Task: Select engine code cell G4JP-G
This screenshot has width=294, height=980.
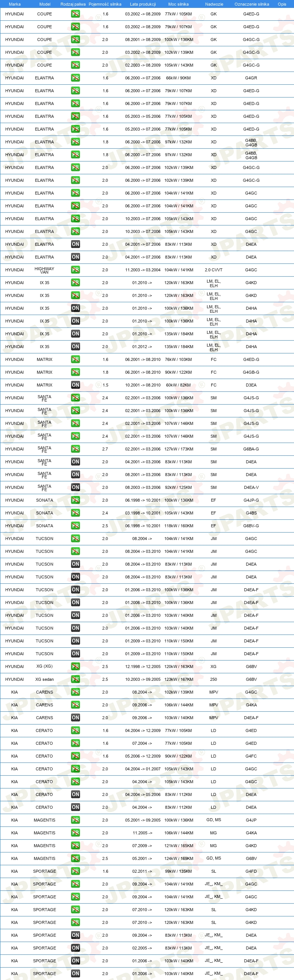Action: point(251,500)
